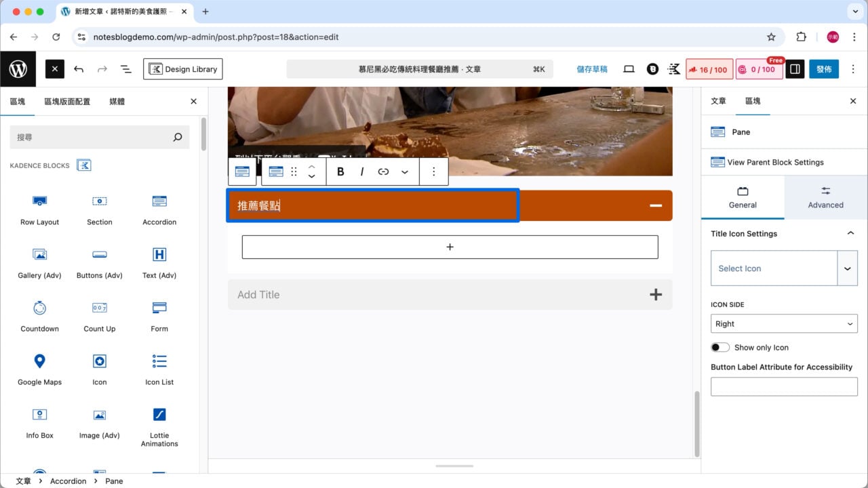Viewport: 868px width, 488px height.
Task: Switch to the Advanced tab
Action: [x=825, y=197]
